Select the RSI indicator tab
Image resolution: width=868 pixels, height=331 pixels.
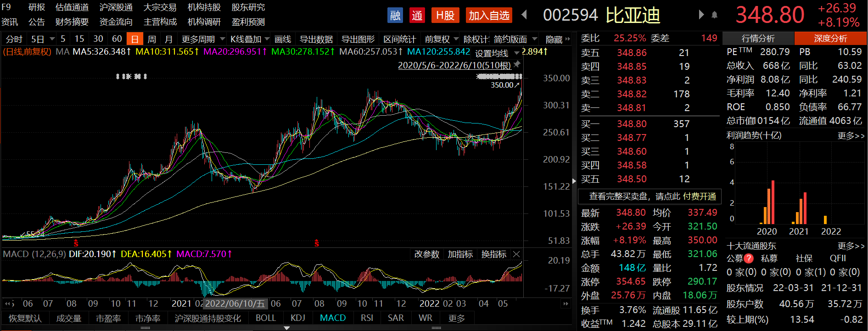[367, 318]
